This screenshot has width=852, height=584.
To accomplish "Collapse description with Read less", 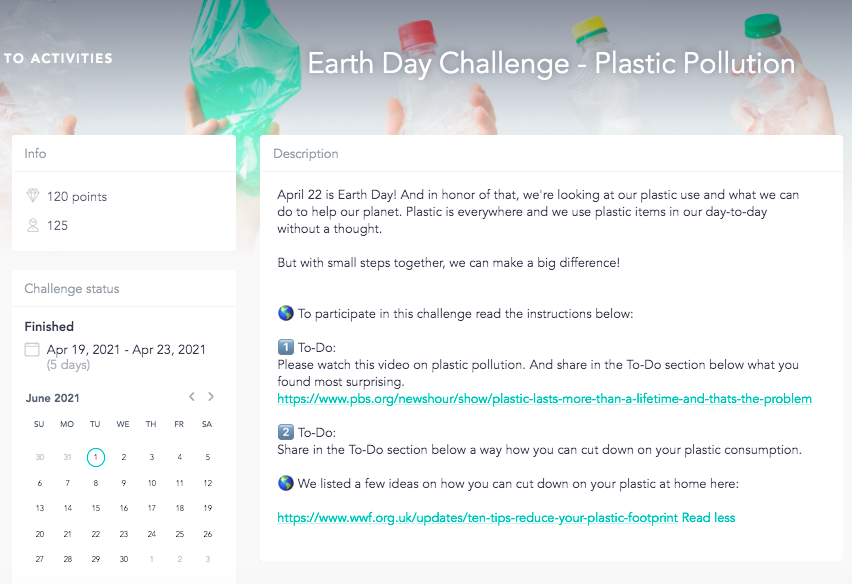I will tap(709, 518).
